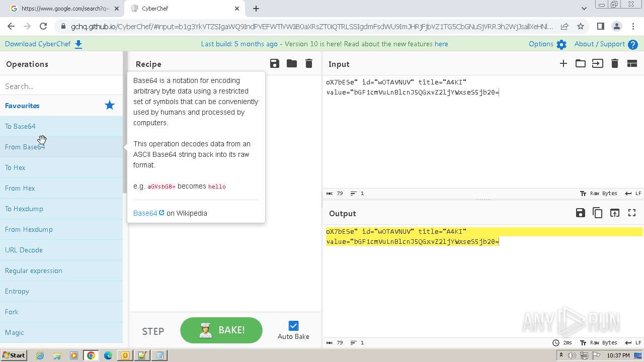
Task: Select the URL Decode operation
Action: [61, 250]
